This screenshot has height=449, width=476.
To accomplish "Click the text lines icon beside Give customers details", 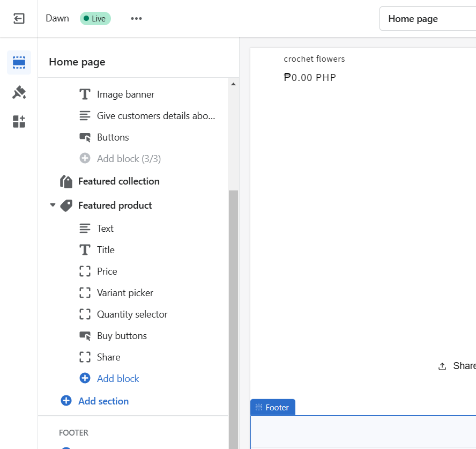I will (85, 116).
